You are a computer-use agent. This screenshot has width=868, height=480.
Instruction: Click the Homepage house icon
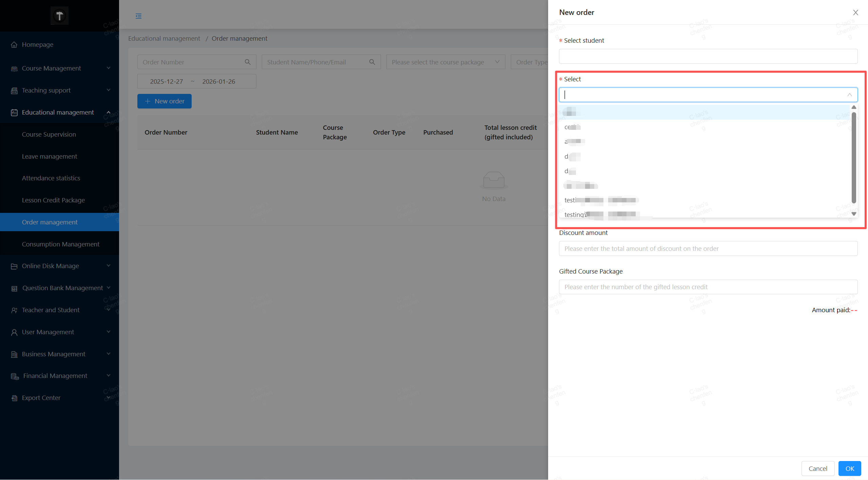(14, 45)
